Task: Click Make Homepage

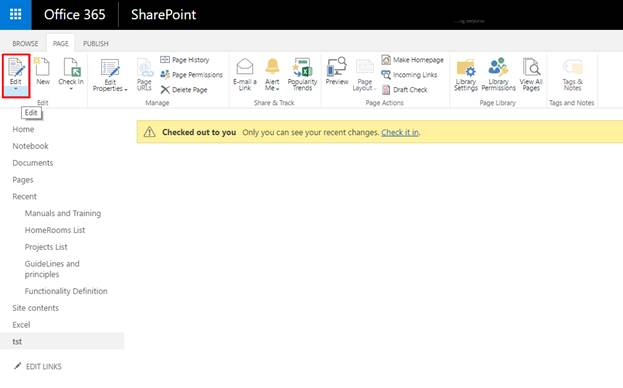Action: coord(412,60)
